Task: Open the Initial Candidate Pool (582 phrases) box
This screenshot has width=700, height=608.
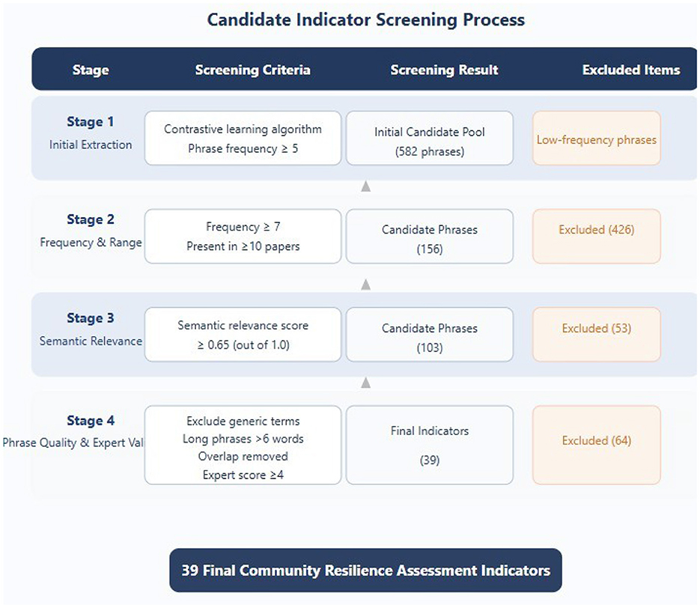Action: [x=429, y=139]
